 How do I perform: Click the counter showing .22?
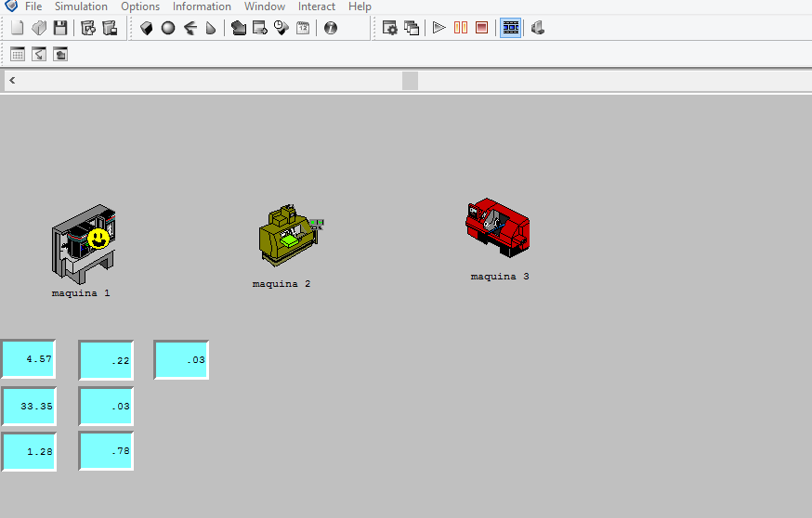pos(106,360)
